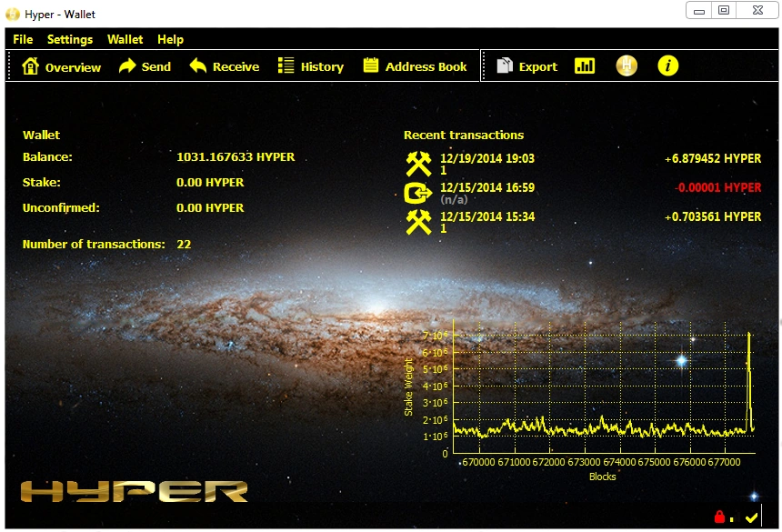Image resolution: width=782 pixels, height=532 pixels.
Task: Open the File menu
Action: click(23, 39)
